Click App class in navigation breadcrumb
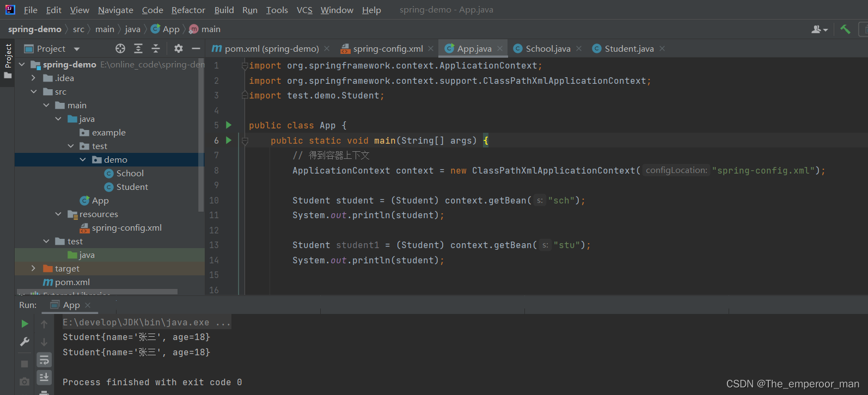The image size is (868, 395). 165,29
